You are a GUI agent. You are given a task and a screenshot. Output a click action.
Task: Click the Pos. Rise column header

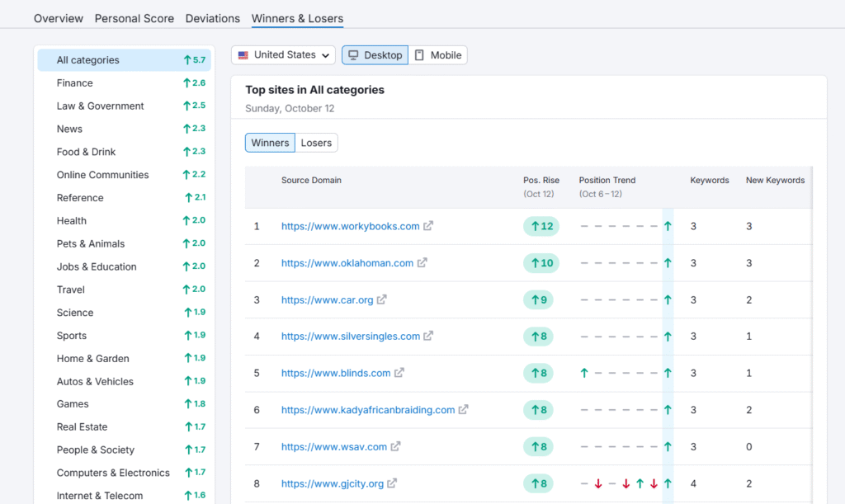coord(541,181)
